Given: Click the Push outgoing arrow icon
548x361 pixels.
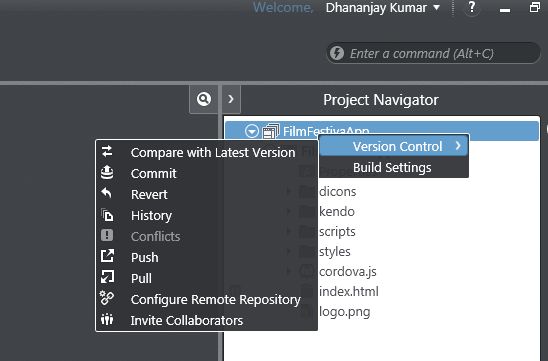Looking at the screenshot, I should pos(107,256).
